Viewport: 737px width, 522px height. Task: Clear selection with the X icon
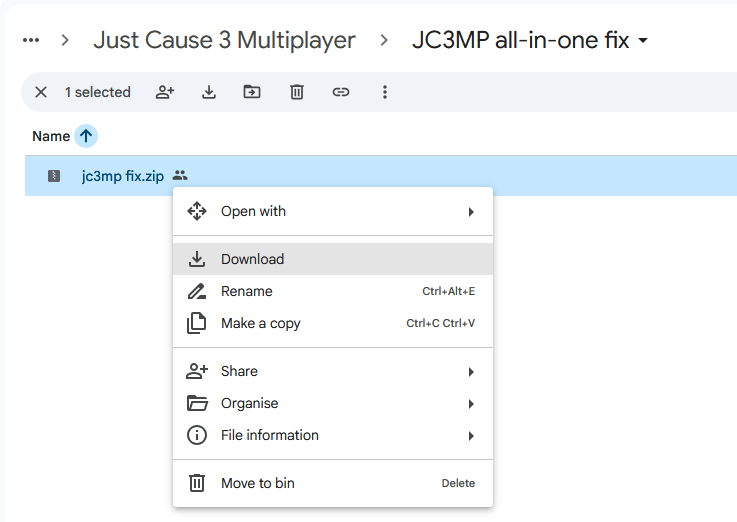click(x=41, y=92)
